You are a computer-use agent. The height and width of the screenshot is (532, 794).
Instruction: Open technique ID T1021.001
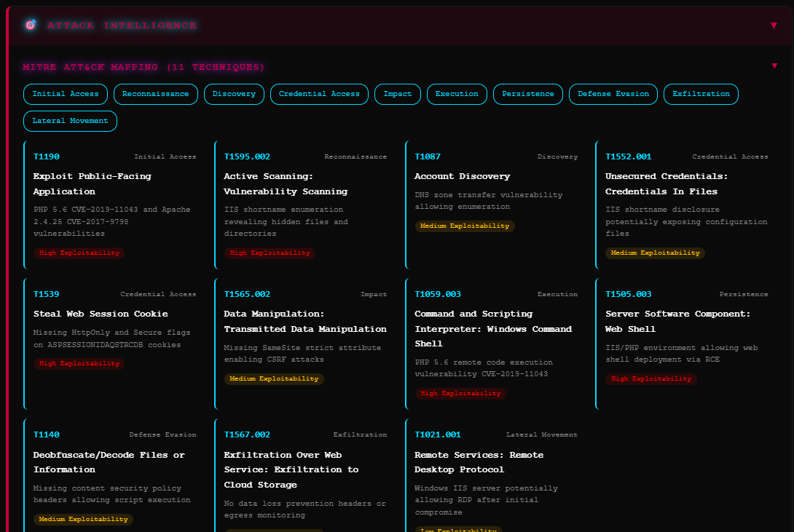(438, 434)
